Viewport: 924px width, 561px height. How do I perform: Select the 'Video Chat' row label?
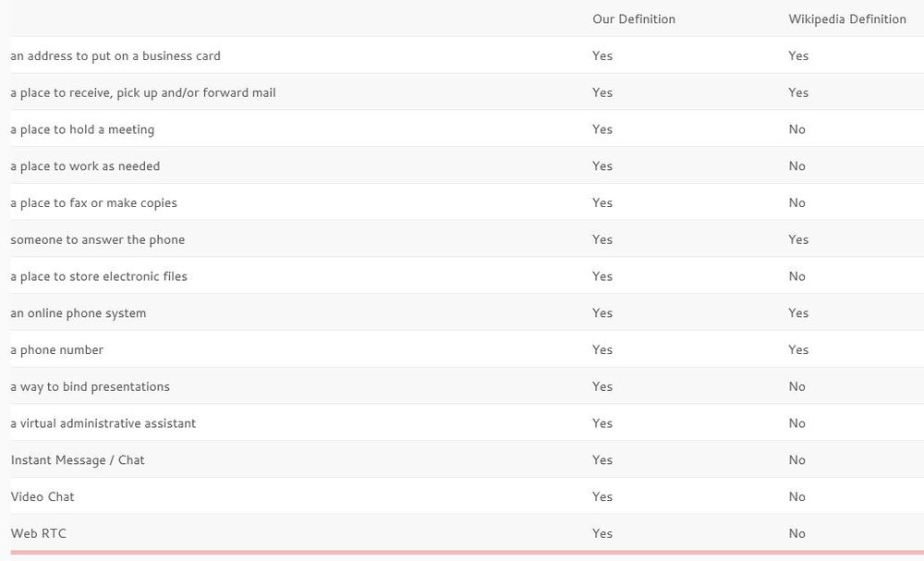click(x=43, y=497)
